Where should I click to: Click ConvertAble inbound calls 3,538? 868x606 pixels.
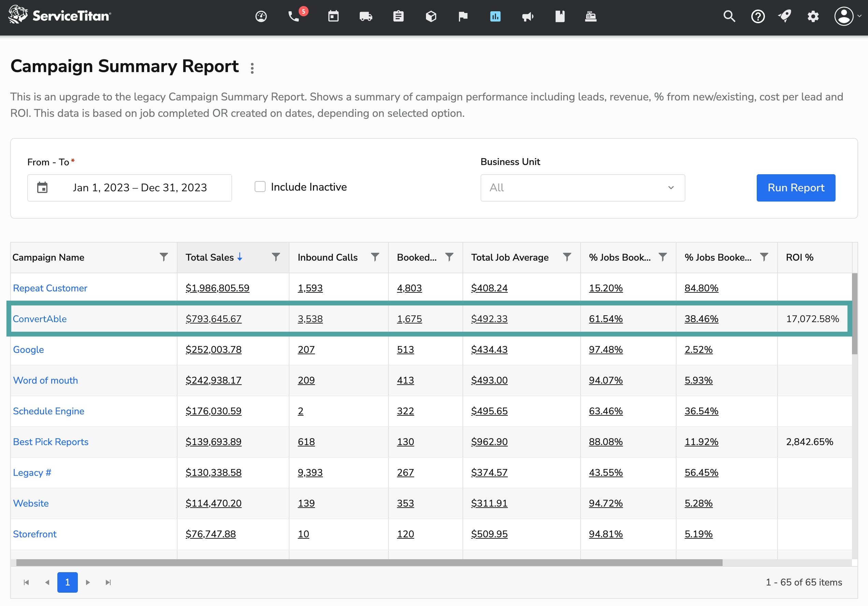(x=310, y=319)
